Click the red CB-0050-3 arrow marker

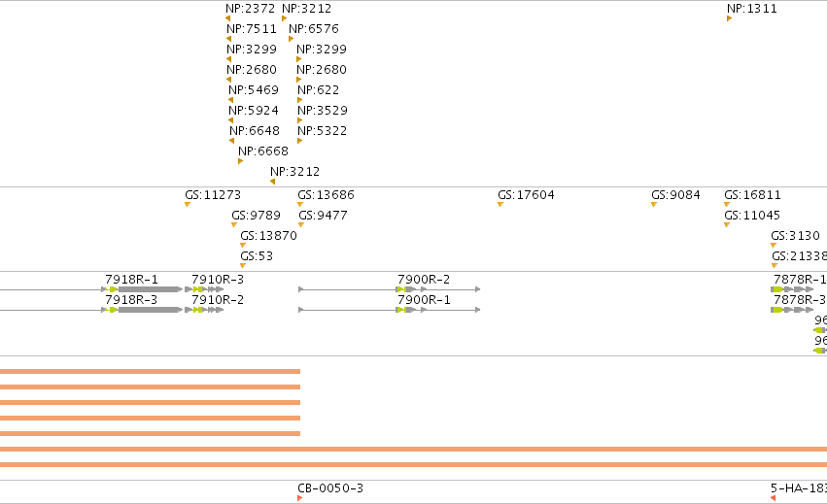pos(299,498)
